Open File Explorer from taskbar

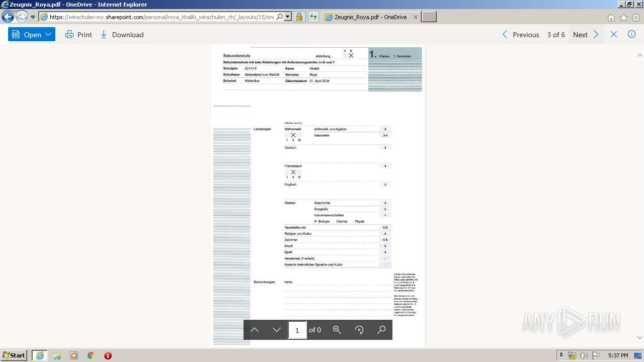(57, 355)
